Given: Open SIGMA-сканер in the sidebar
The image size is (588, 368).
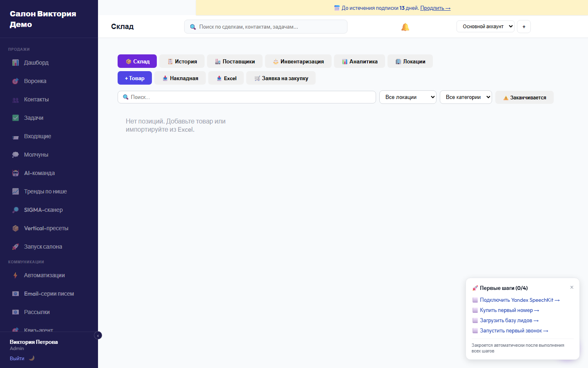Looking at the screenshot, I should pos(49,210).
